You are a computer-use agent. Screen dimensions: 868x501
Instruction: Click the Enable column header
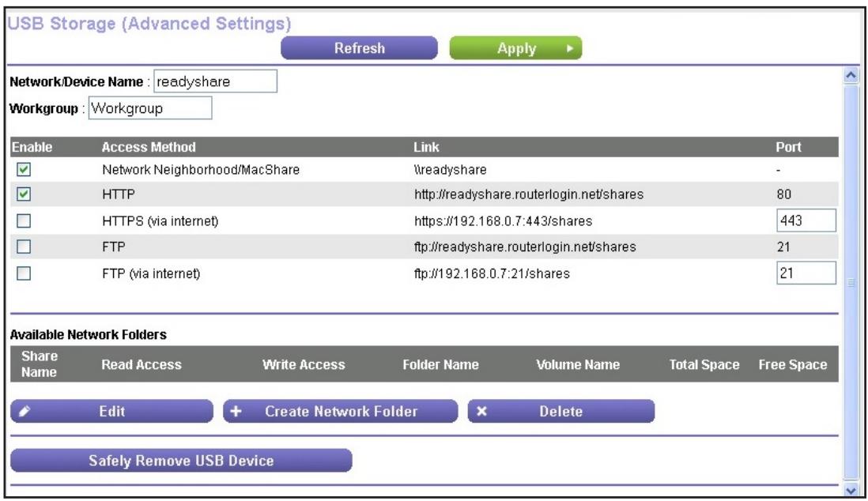pos(32,147)
